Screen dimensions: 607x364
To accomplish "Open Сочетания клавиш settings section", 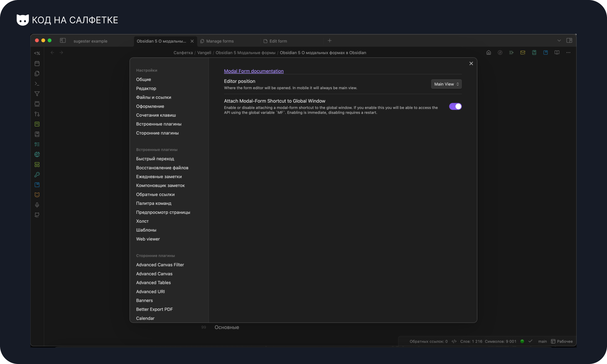I will click(x=156, y=115).
